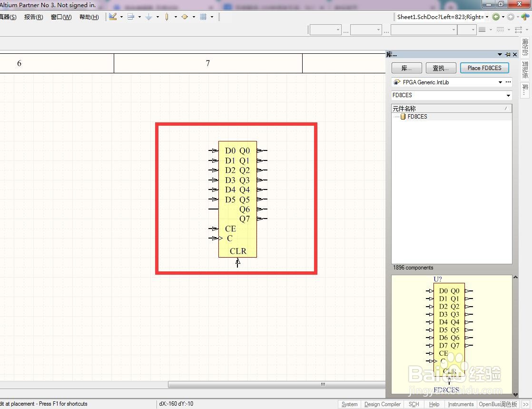Open alignment tools dropdown arrow

pyautogui.click(x=139, y=17)
